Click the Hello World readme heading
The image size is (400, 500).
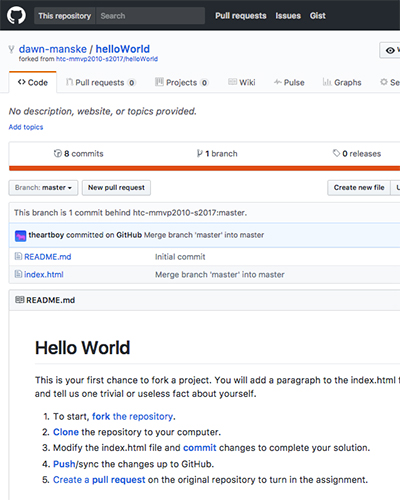coord(83,348)
